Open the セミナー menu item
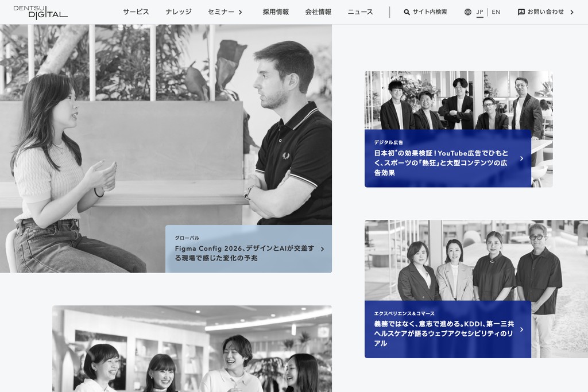This screenshot has height=392, width=588. point(221,12)
